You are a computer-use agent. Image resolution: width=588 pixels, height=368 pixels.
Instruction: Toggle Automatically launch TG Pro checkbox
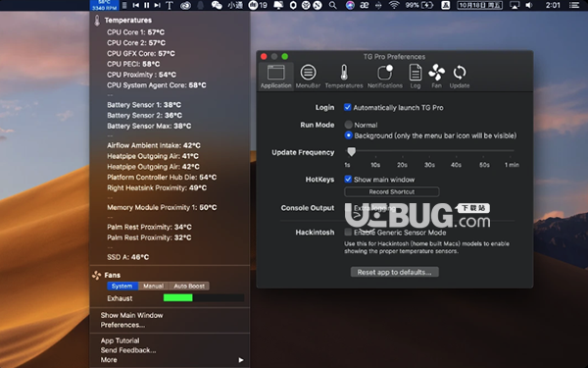tap(348, 107)
